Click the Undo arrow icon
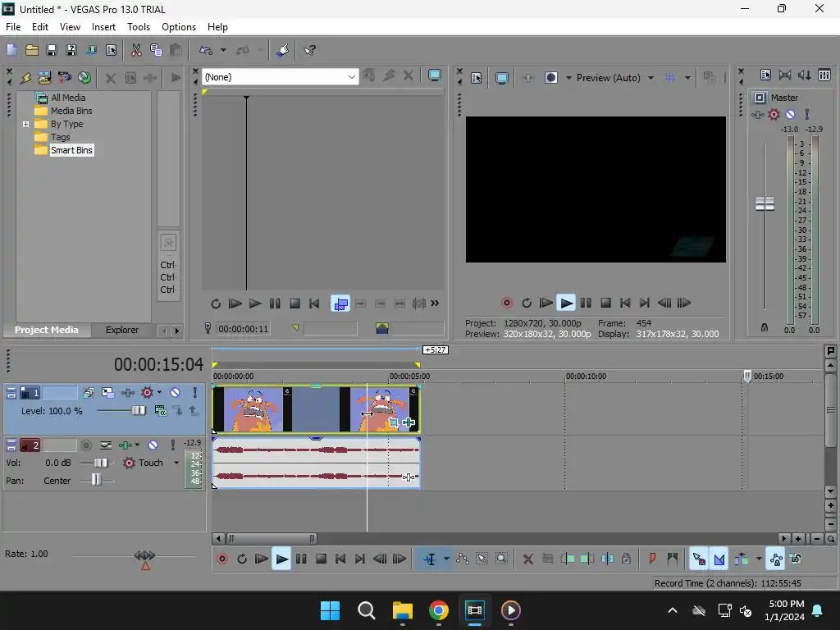 click(206, 50)
